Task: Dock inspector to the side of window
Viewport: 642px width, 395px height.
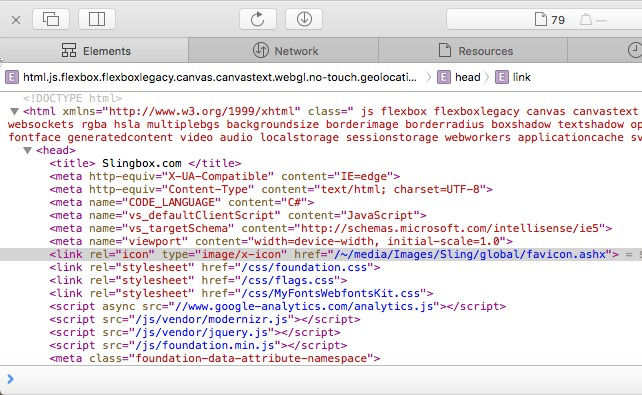Action: pos(97,19)
